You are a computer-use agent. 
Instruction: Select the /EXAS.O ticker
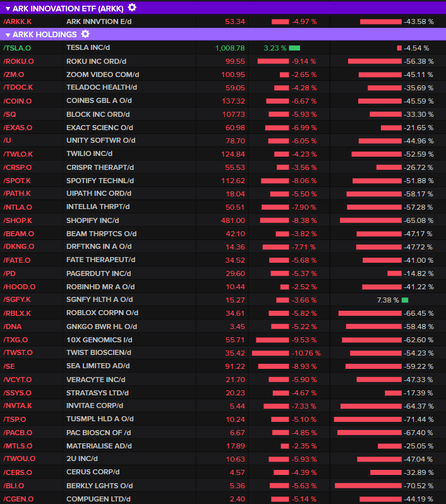18,128
